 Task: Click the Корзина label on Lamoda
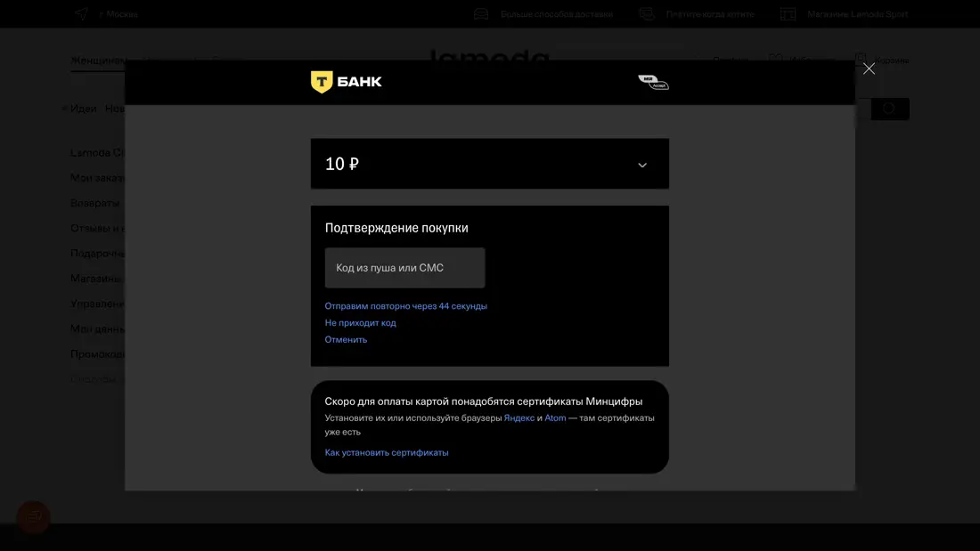pos(891,61)
